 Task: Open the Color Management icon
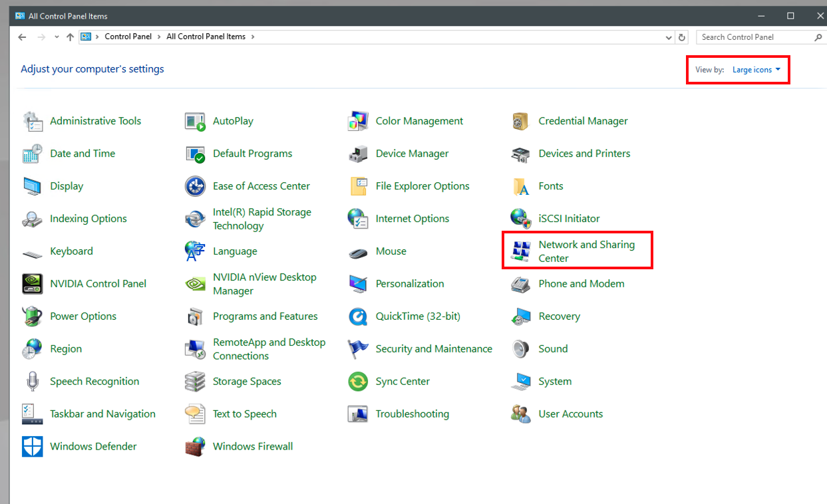coord(358,121)
